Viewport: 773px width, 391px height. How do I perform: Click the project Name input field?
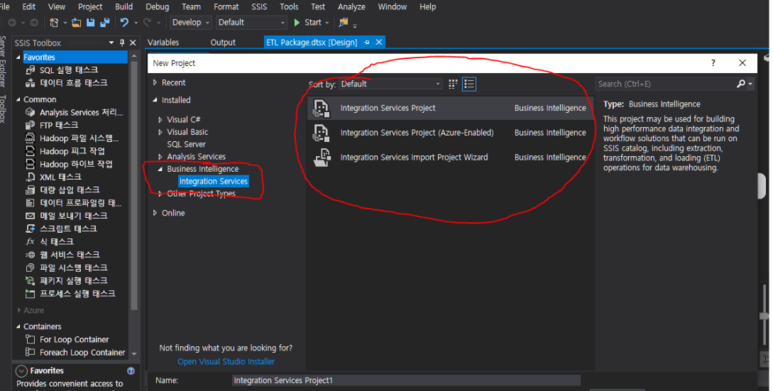(x=406, y=380)
